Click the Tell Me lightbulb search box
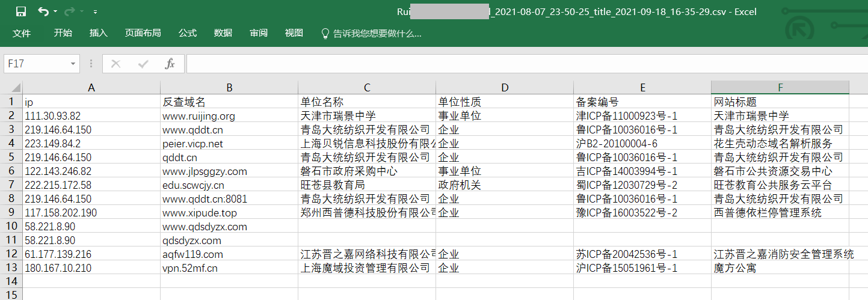 pyautogui.click(x=372, y=33)
